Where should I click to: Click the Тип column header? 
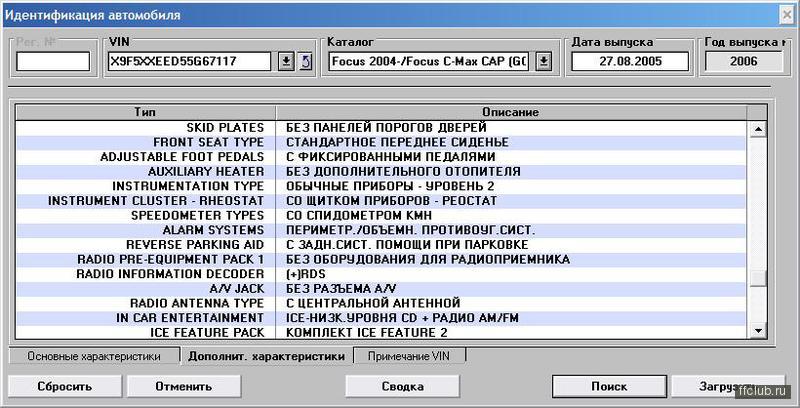point(145,112)
